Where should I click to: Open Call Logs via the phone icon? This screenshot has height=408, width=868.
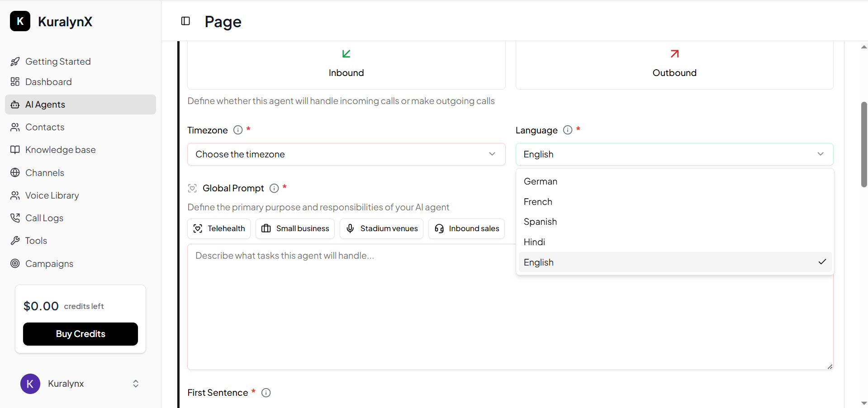pyautogui.click(x=15, y=218)
